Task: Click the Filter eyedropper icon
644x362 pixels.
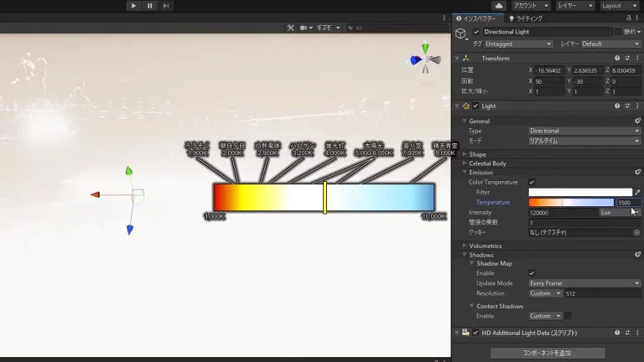Action: pos(637,192)
